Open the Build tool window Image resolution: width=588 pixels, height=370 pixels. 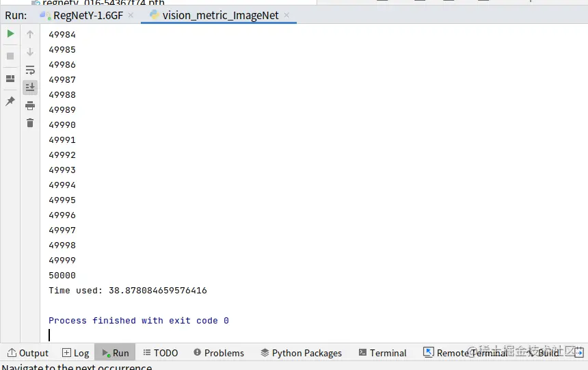point(544,353)
